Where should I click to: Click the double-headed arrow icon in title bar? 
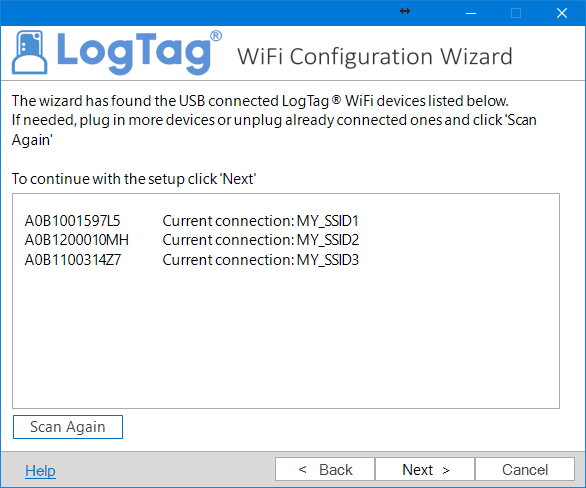pyautogui.click(x=405, y=11)
